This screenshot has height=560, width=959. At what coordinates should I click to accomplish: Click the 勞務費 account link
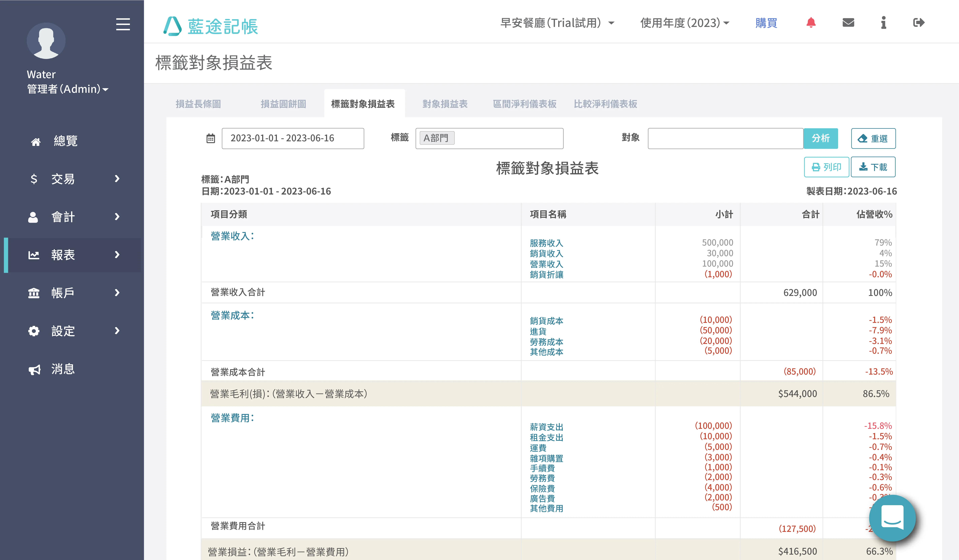click(542, 478)
